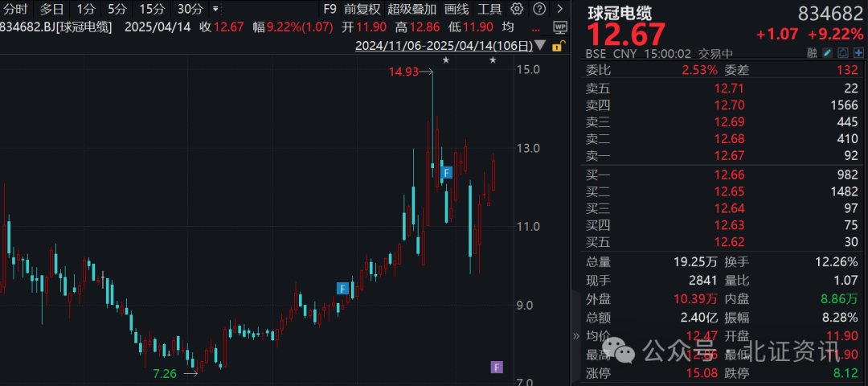Click 买一 price 12.66
Viewport: 868px width, 386px height.
(729, 175)
